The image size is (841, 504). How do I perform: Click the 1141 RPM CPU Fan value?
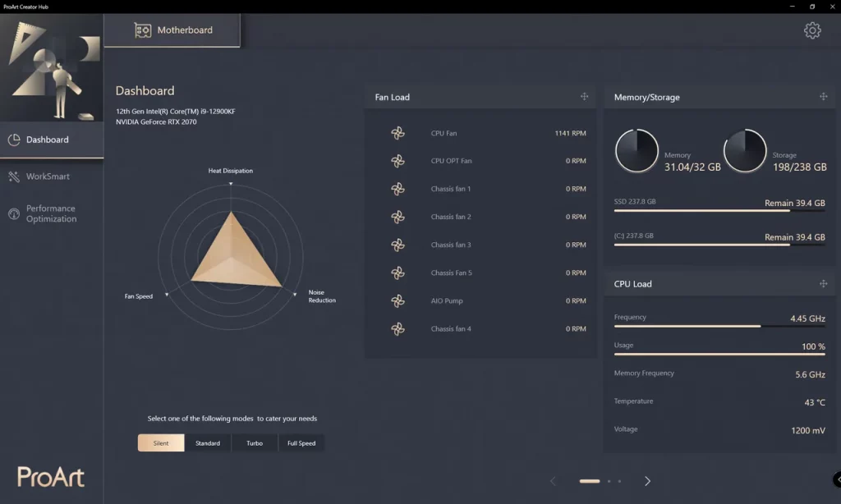[570, 133]
